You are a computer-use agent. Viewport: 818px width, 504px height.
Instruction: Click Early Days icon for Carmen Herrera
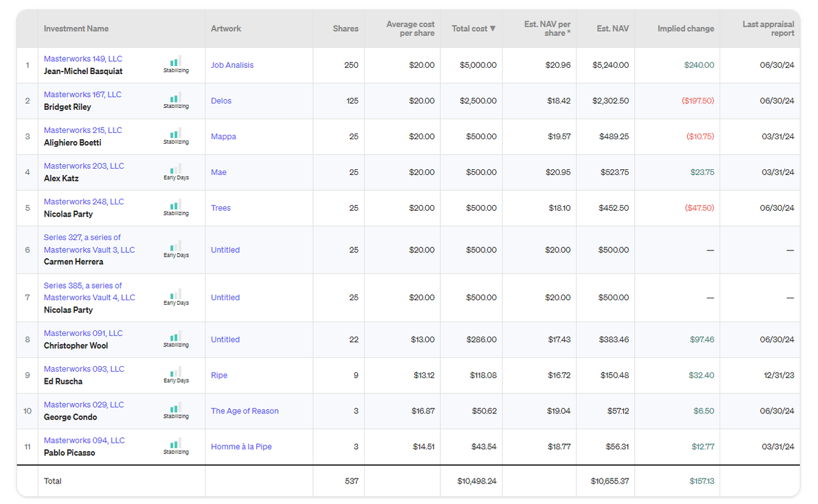coord(176,250)
